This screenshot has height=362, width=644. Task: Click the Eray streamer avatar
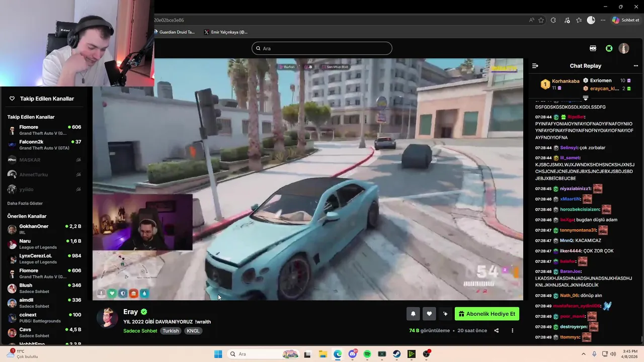107,318
